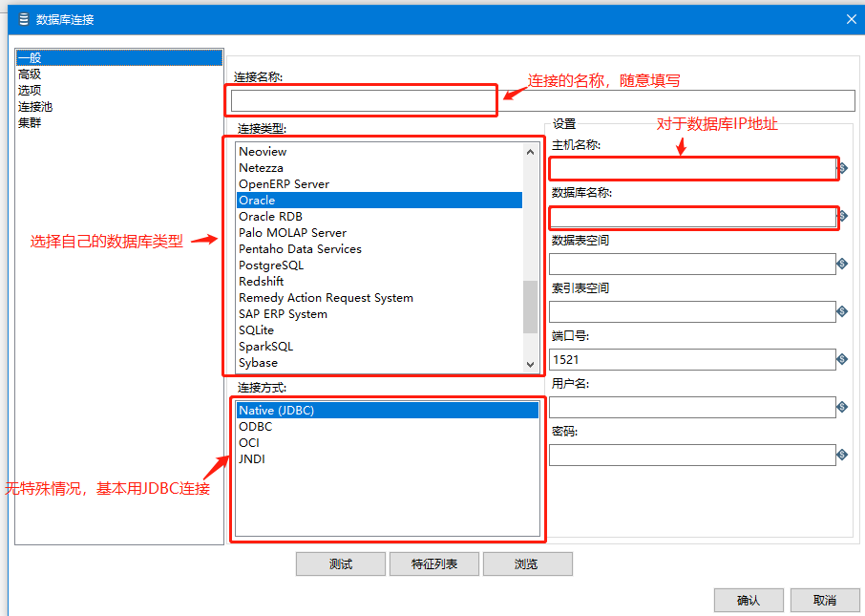Click variable icon beside 端口号 field
This screenshot has height=616, width=865.
(842, 359)
